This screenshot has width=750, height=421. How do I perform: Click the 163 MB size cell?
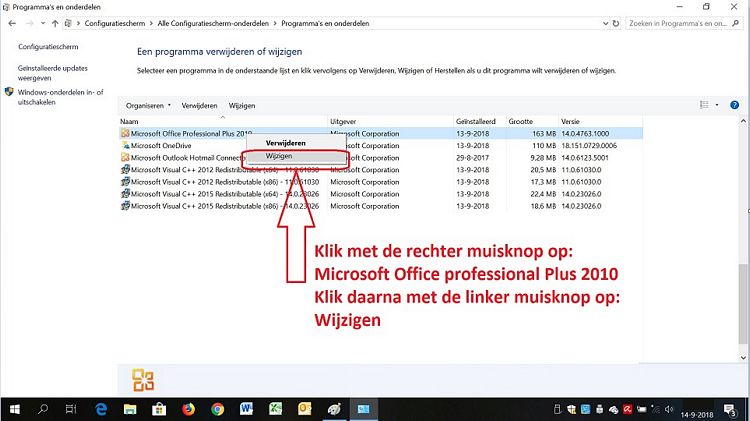544,133
